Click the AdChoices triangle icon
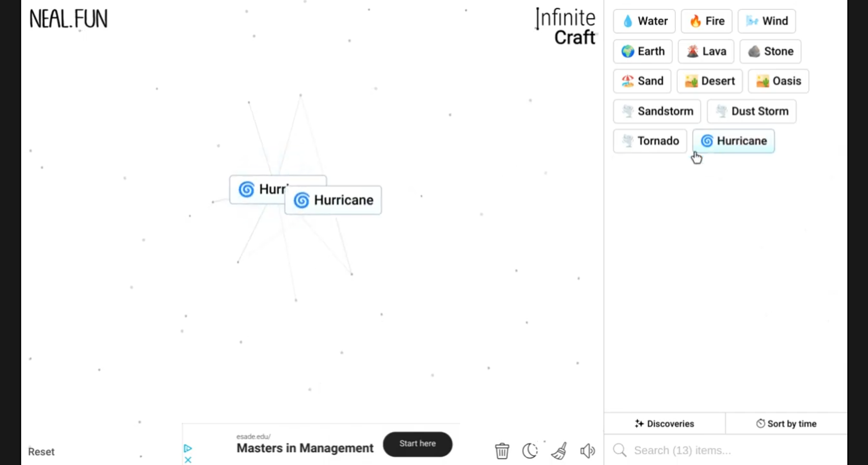The width and height of the screenshot is (868, 465). coord(188,448)
